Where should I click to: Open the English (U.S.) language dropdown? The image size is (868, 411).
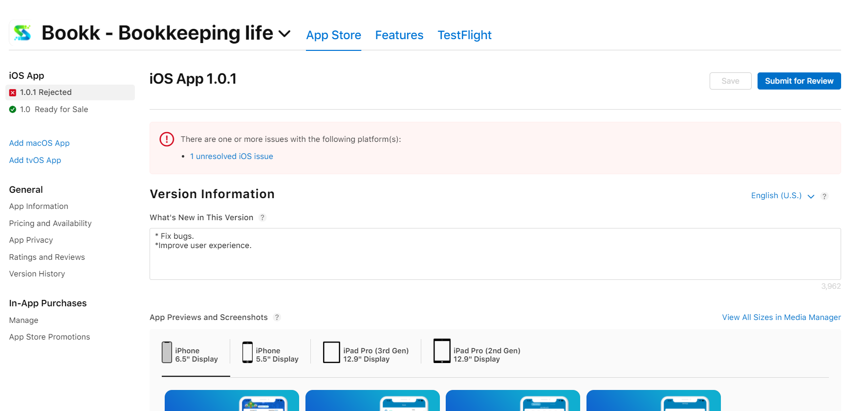pyautogui.click(x=782, y=196)
